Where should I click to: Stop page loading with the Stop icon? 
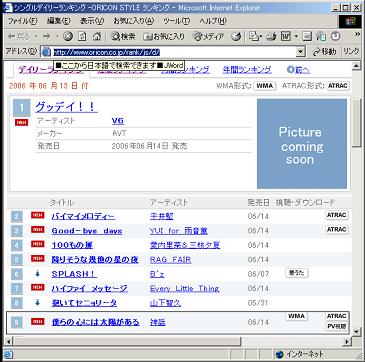point(68,36)
